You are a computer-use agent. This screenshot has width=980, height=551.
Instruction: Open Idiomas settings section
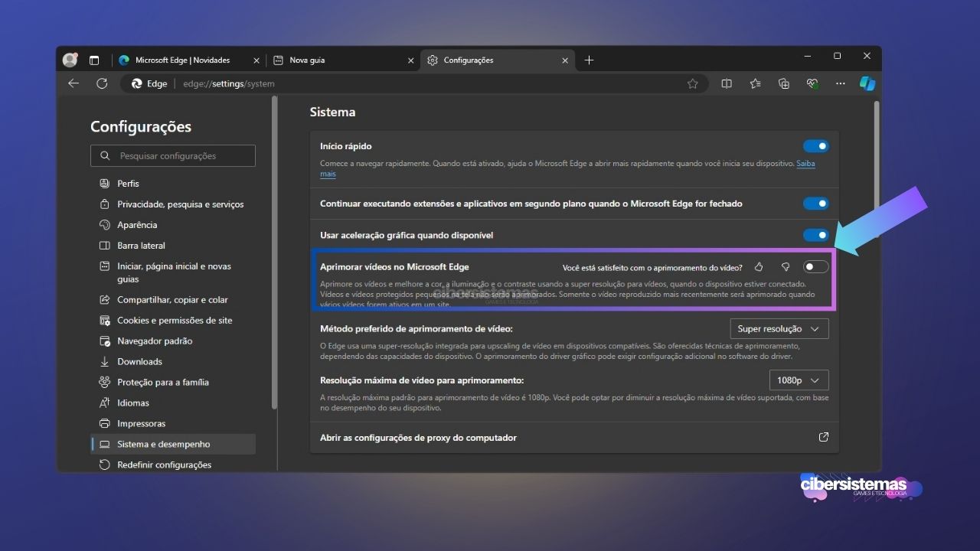click(173, 403)
